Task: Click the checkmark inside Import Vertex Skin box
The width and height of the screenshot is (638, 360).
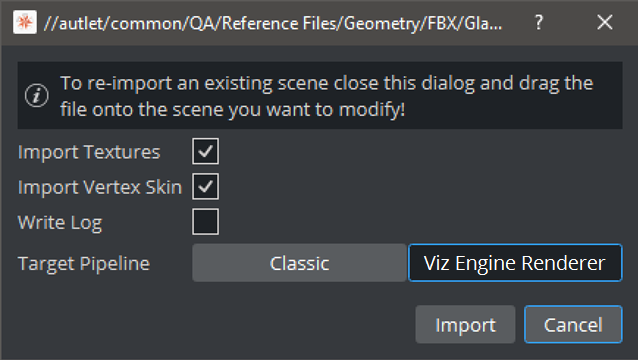Action: tap(205, 186)
